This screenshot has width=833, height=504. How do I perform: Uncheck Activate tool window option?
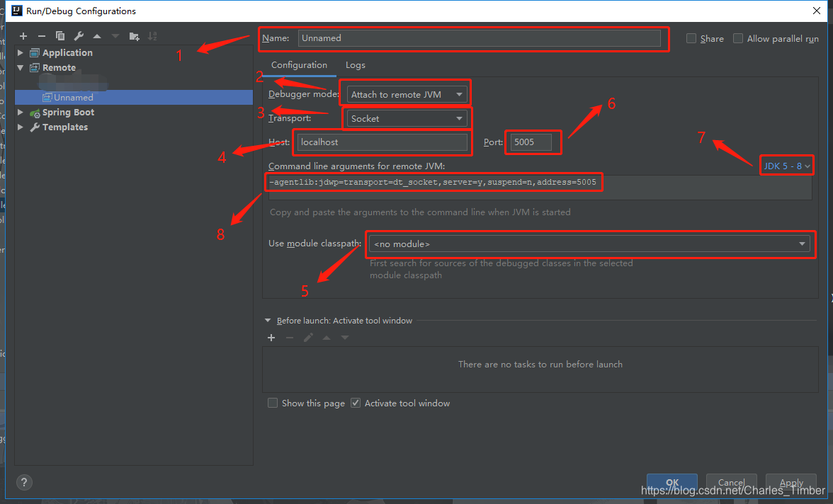[356, 403]
